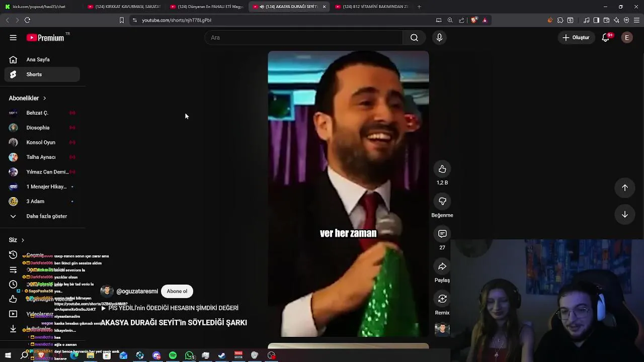Switch to B12 VİTAMİNİ tab
The image size is (644, 362).
372,7
